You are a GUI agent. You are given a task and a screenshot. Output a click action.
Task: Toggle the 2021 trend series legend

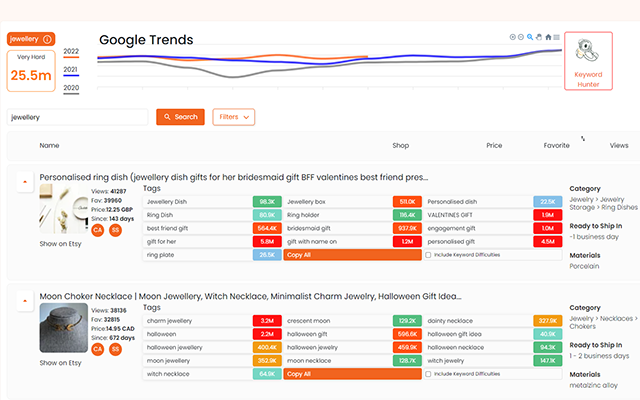[x=71, y=71]
